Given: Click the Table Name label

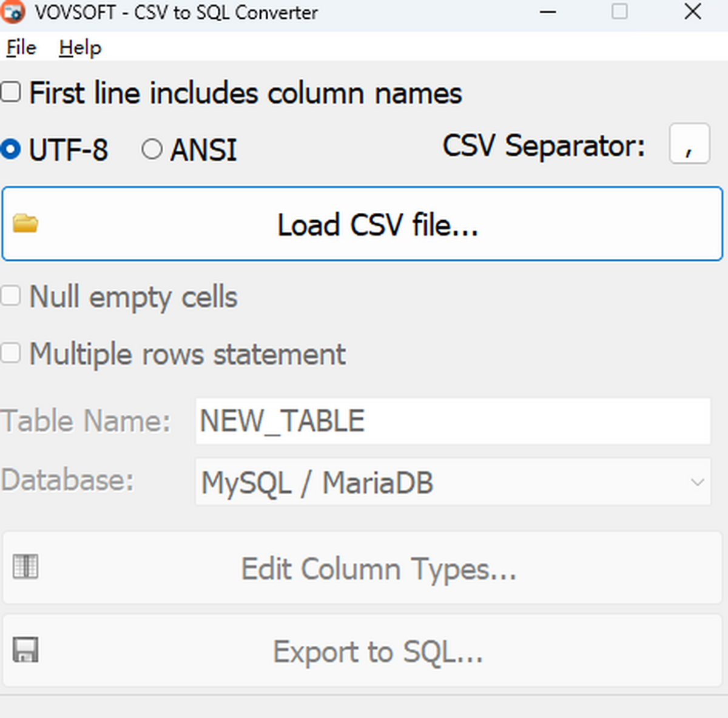Looking at the screenshot, I should [86, 421].
